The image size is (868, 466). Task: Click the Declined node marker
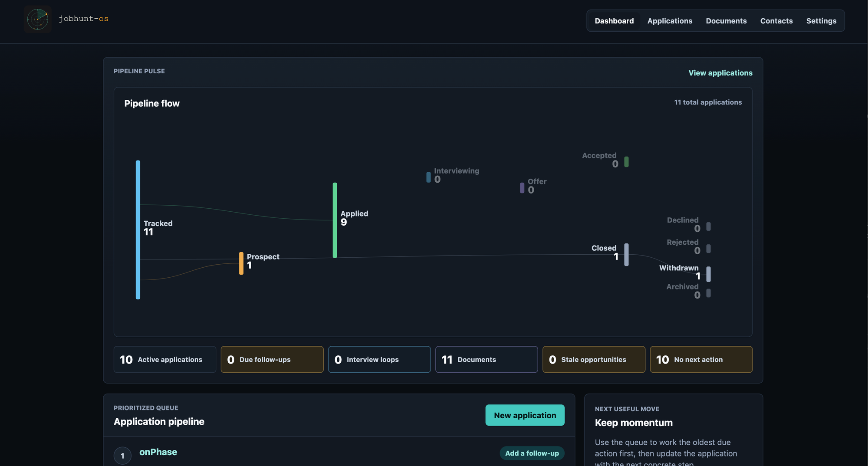[x=708, y=226]
